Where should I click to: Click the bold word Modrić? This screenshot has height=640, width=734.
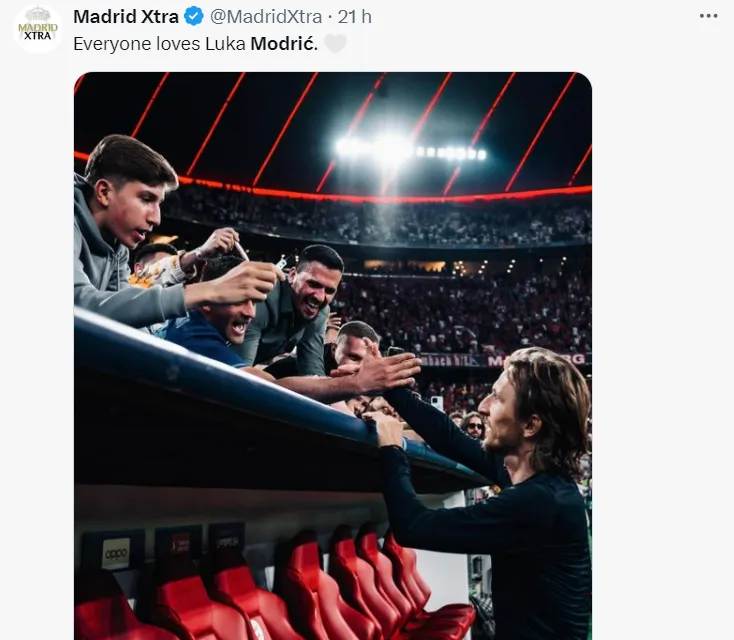tap(284, 44)
